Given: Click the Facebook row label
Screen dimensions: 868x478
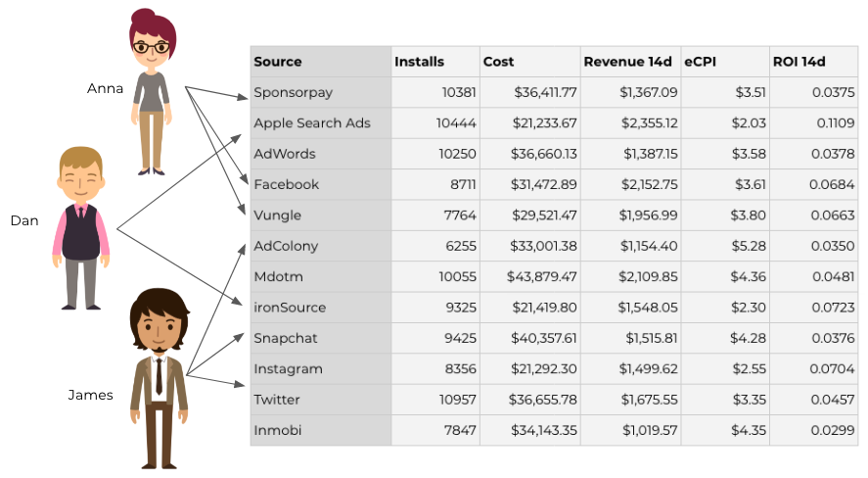Looking at the screenshot, I should (286, 184).
